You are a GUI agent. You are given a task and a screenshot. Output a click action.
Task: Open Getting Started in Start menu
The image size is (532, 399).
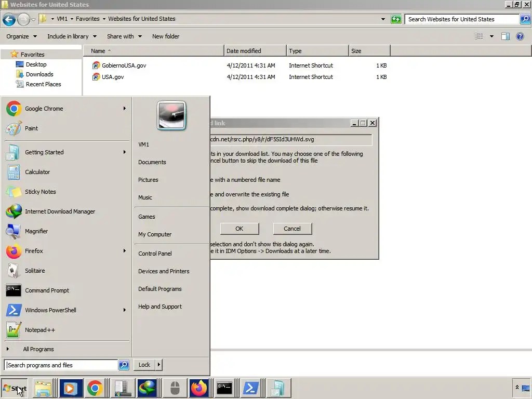[65, 152]
